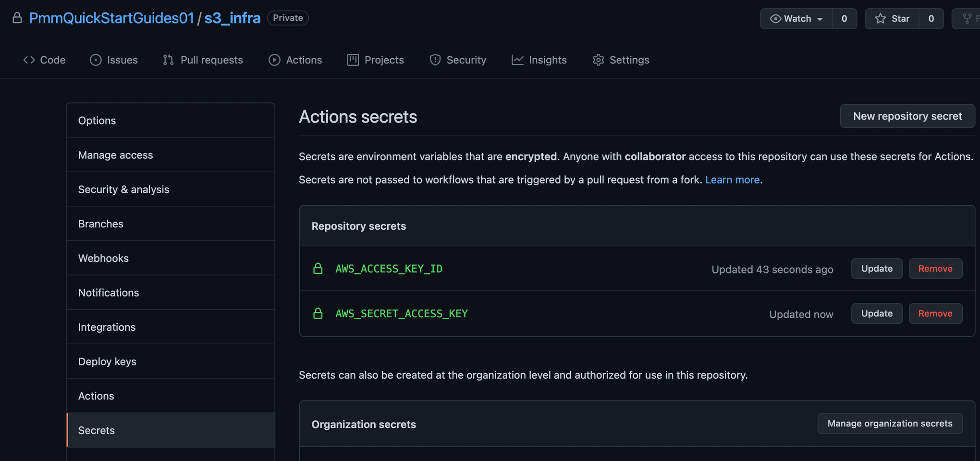Open Deploy keys in sidebar

(107, 361)
